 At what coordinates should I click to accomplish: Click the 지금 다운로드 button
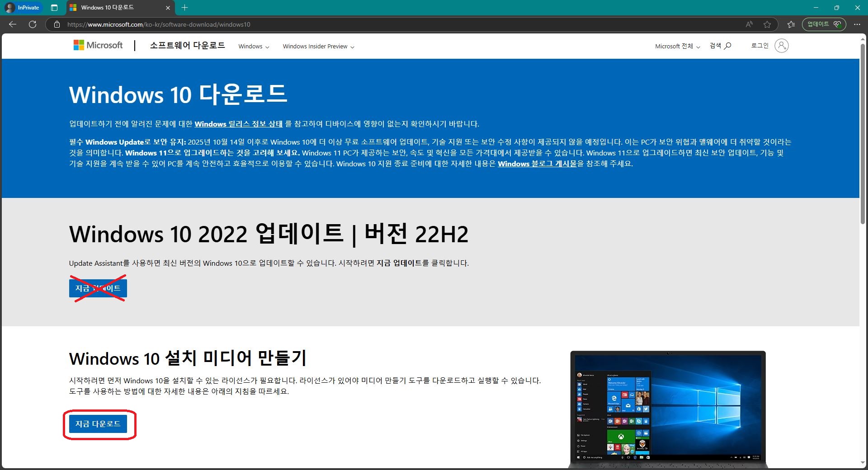[x=98, y=424]
